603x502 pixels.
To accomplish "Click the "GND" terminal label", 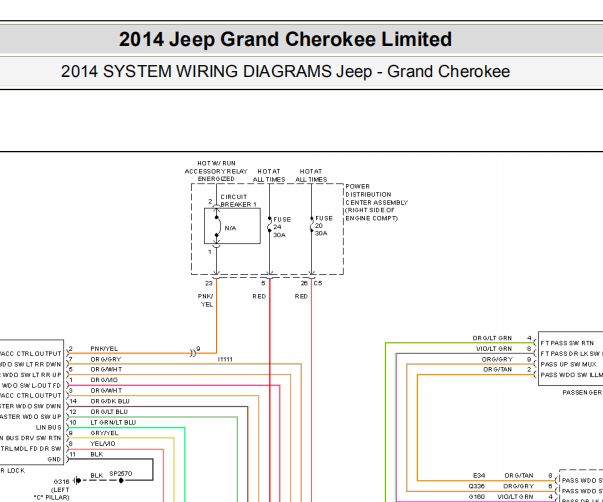I will pyautogui.click(x=54, y=459).
